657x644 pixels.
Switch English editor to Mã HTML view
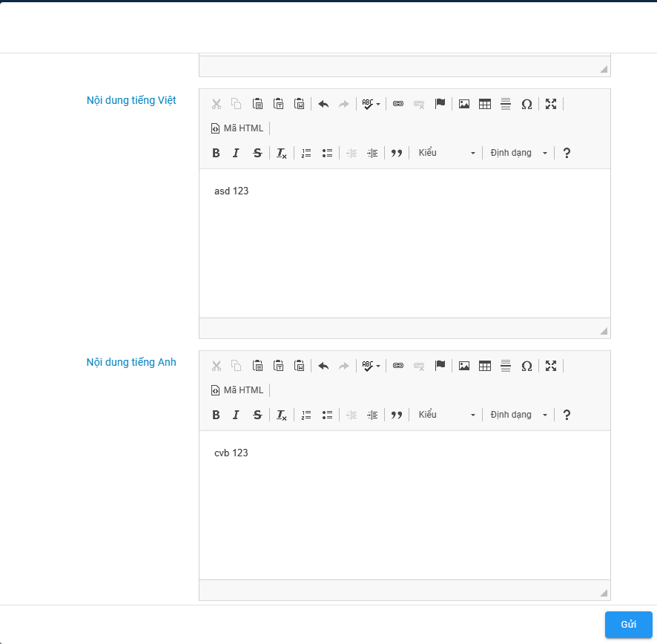[x=237, y=390]
